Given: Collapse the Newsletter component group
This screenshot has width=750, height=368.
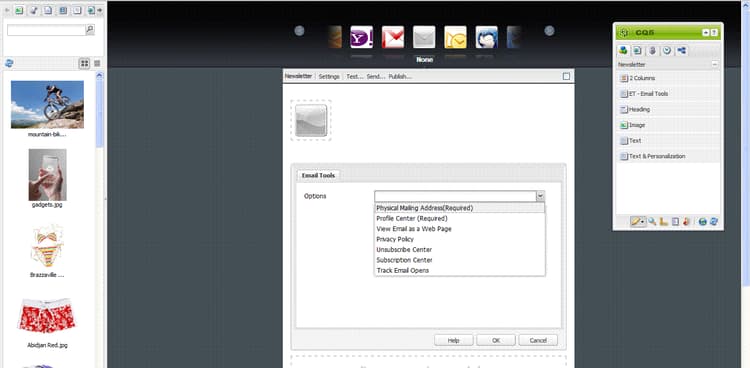Looking at the screenshot, I should pos(715,64).
